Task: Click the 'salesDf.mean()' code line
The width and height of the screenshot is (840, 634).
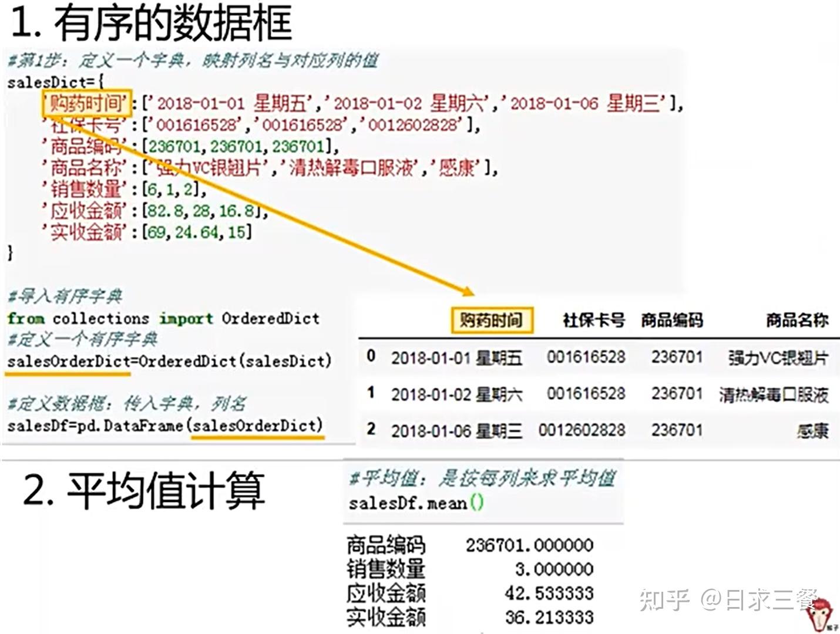Action: point(416,503)
